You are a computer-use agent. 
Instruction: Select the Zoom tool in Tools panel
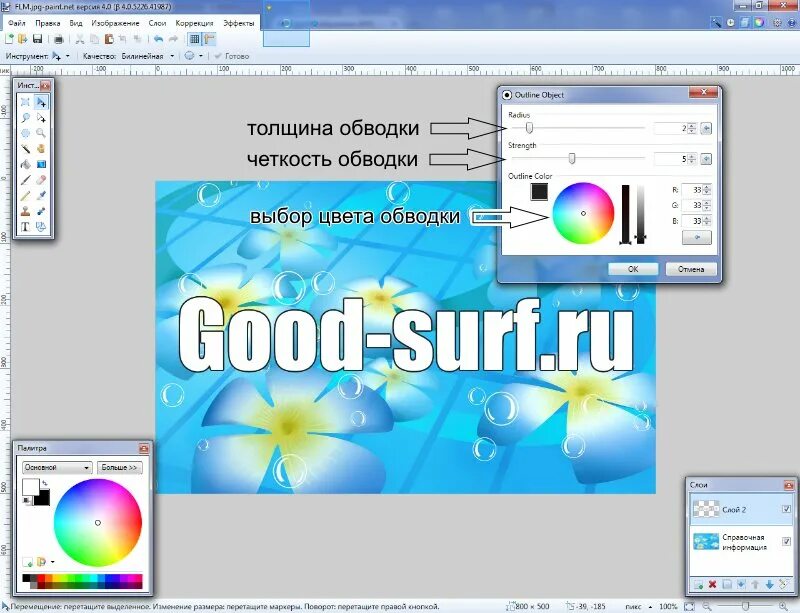[41, 133]
